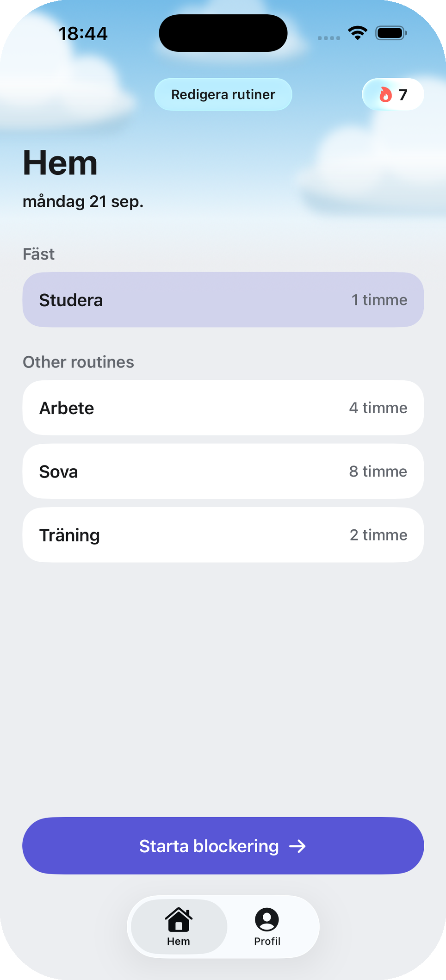Tap the flame streak icon

click(x=385, y=94)
